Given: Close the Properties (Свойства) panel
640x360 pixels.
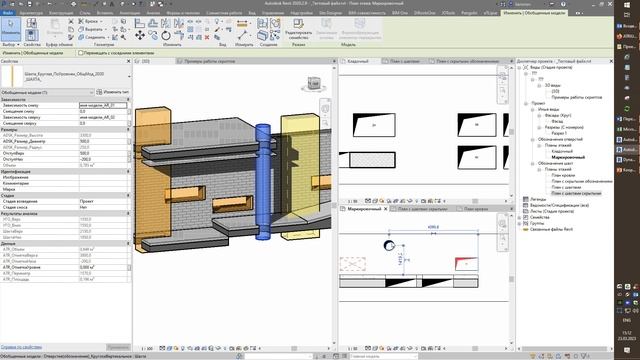Looking at the screenshot, I should coord(129,61).
